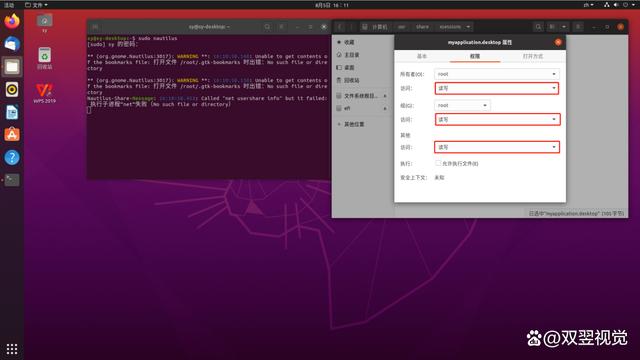
Task: Go forward in the Files window
Action: 351,27
